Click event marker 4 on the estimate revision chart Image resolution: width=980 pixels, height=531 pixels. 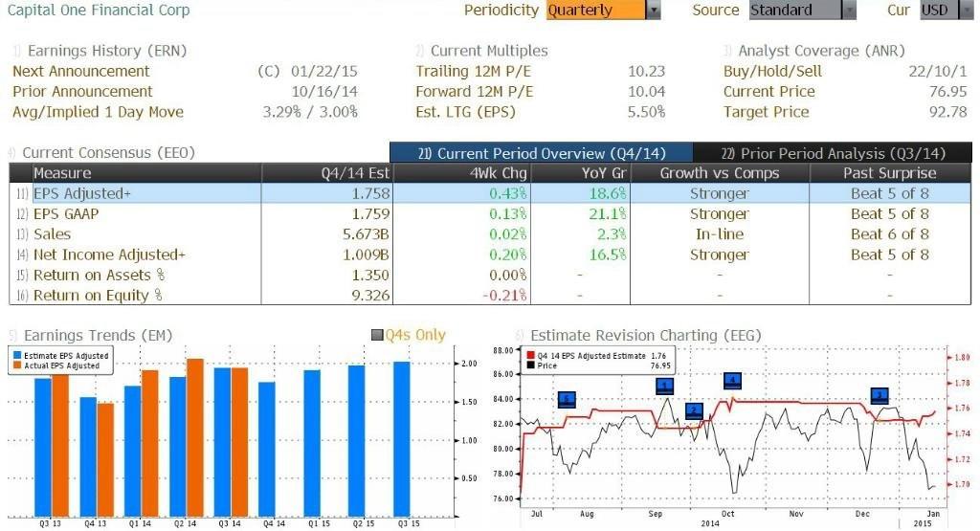click(x=732, y=381)
